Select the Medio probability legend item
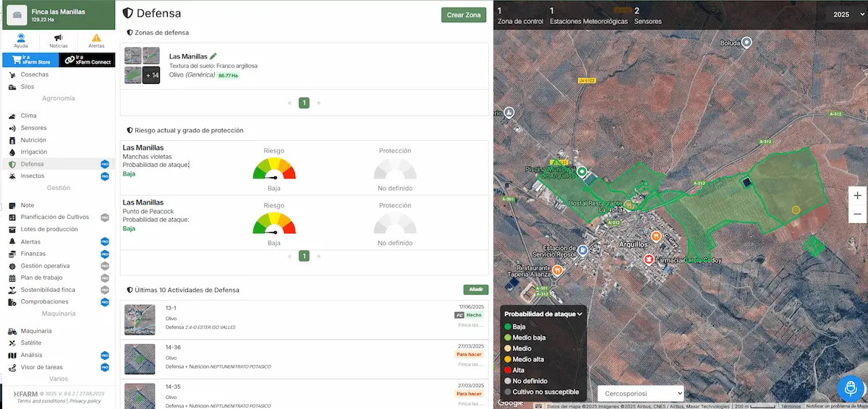Screen dimensions: 868x409 pos(522,348)
